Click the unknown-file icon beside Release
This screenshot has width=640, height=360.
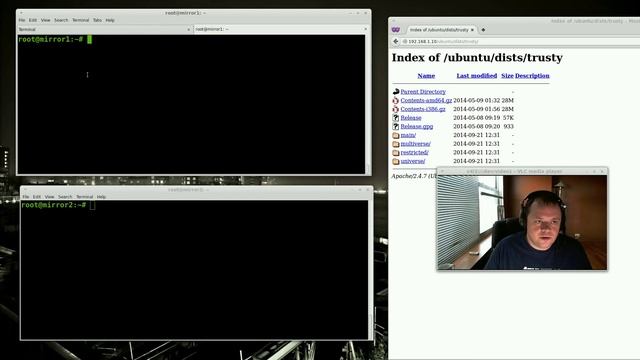pyautogui.click(x=396, y=118)
